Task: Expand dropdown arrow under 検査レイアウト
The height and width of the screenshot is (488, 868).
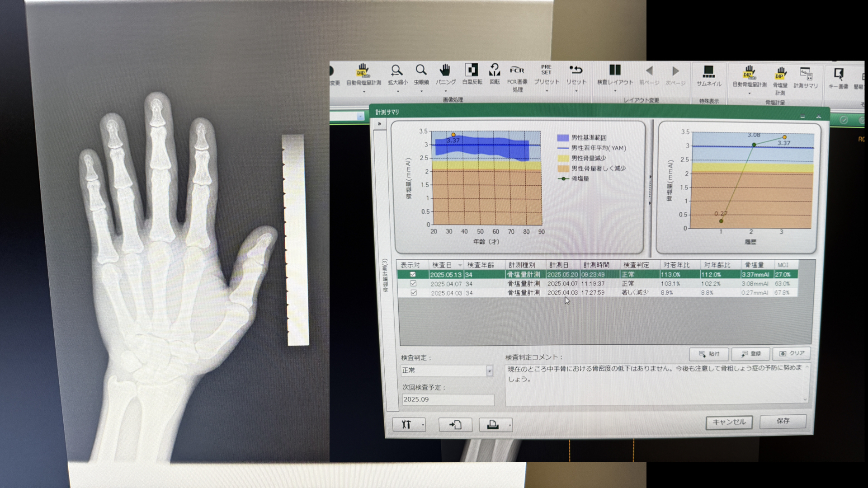Action: [615, 91]
